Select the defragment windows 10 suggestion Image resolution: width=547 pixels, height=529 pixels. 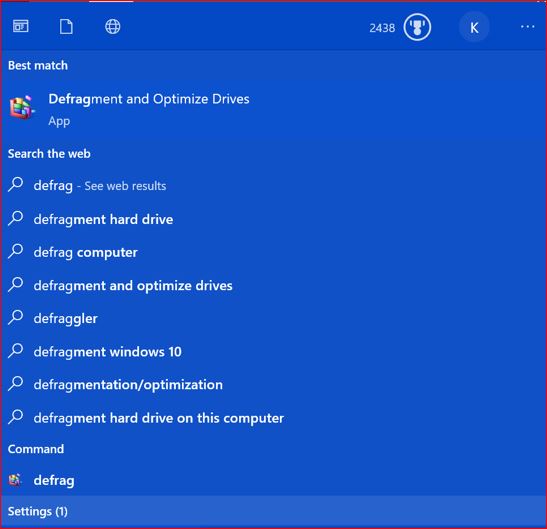click(x=274, y=351)
